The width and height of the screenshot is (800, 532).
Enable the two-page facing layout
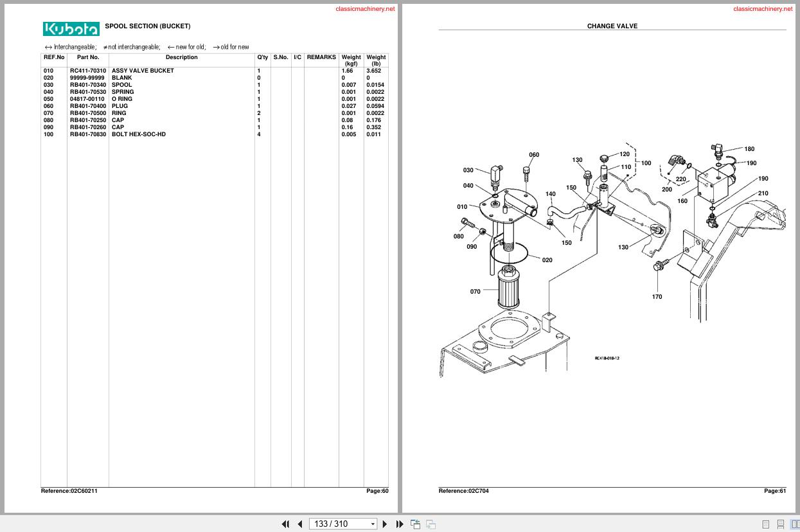pos(795,524)
